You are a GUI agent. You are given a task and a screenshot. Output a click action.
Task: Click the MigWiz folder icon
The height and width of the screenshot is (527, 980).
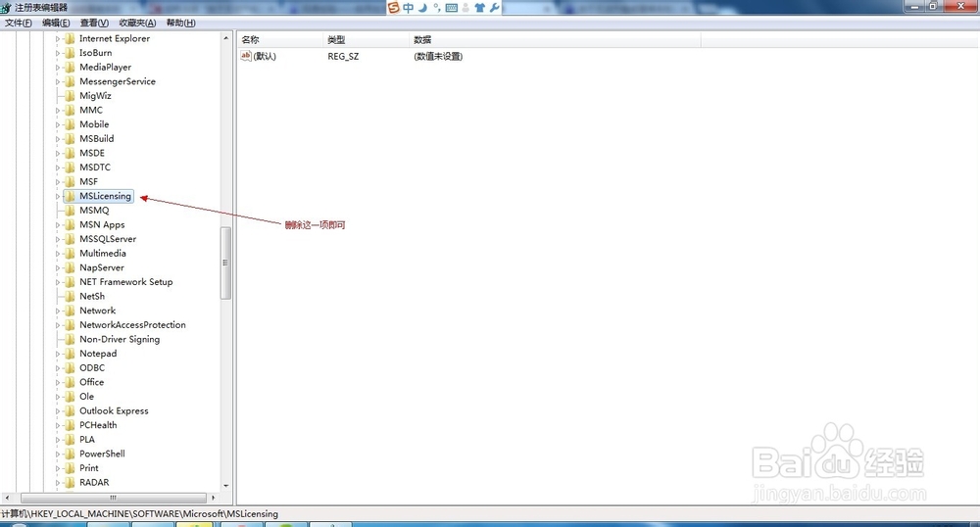pos(70,96)
